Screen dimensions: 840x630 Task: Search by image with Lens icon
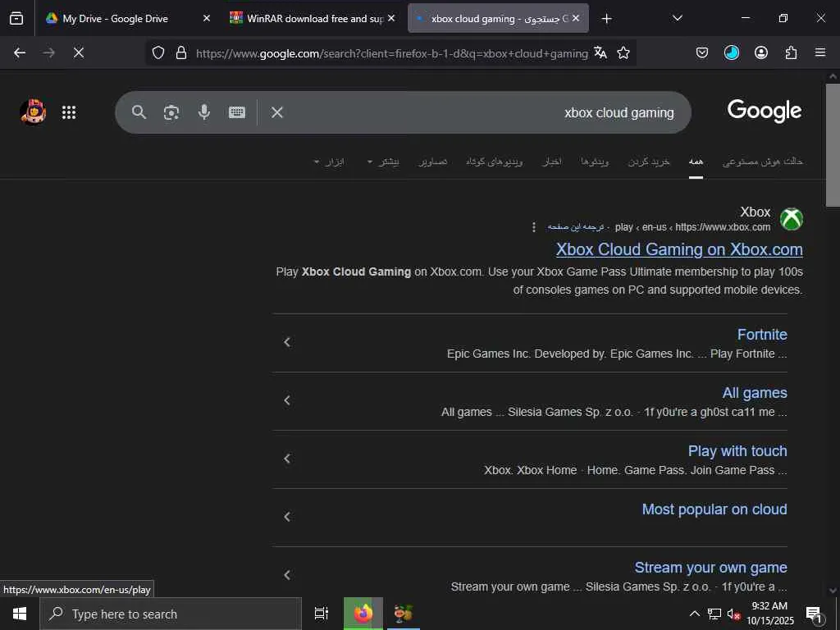click(x=171, y=112)
